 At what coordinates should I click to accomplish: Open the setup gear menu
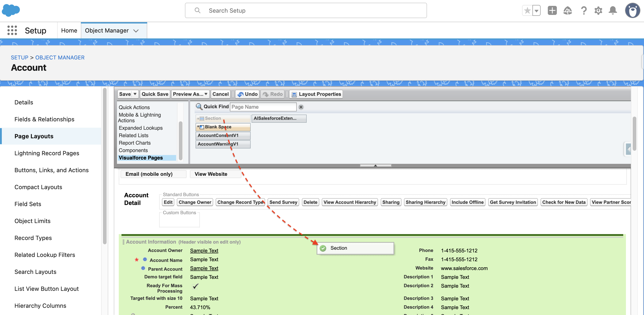(x=598, y=11)
